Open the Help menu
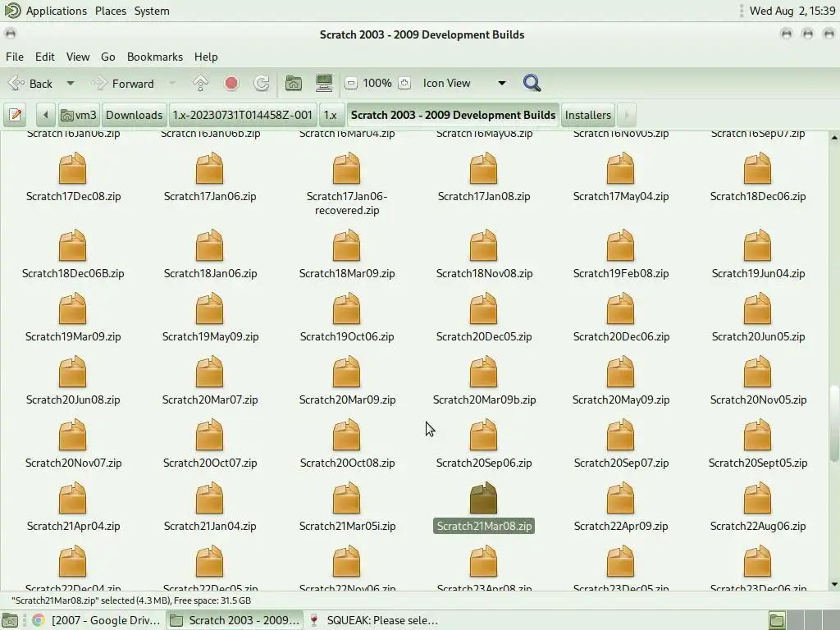 (x=206, y=57)
